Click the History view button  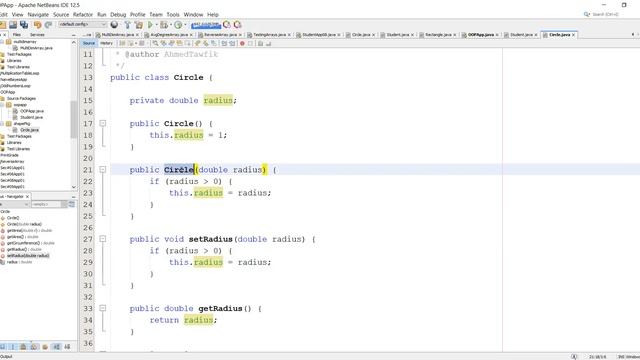click(x=107, y=43)
